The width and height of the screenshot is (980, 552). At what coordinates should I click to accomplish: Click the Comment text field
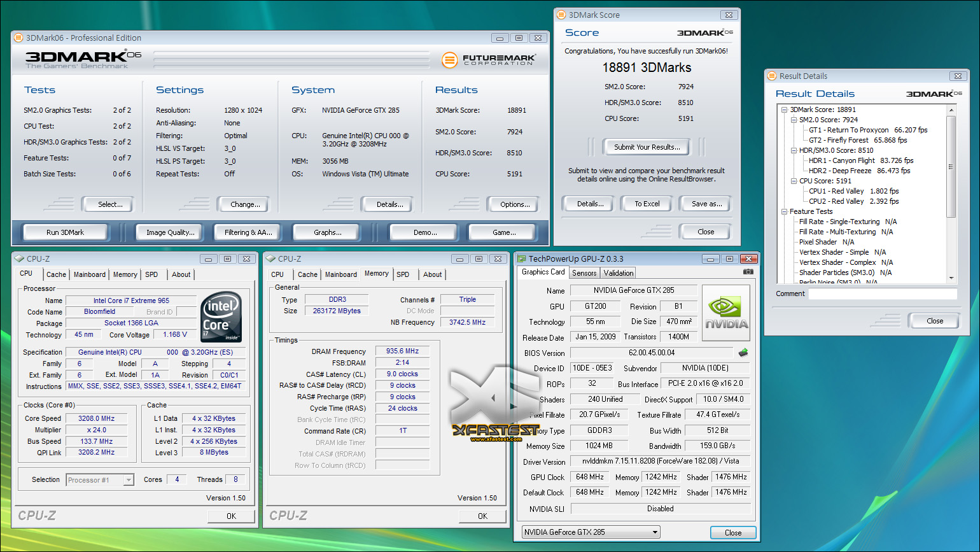[x=882, y=294]
